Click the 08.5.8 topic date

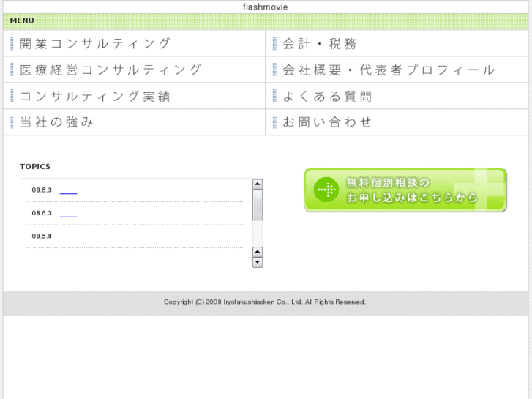click(42, 236)
